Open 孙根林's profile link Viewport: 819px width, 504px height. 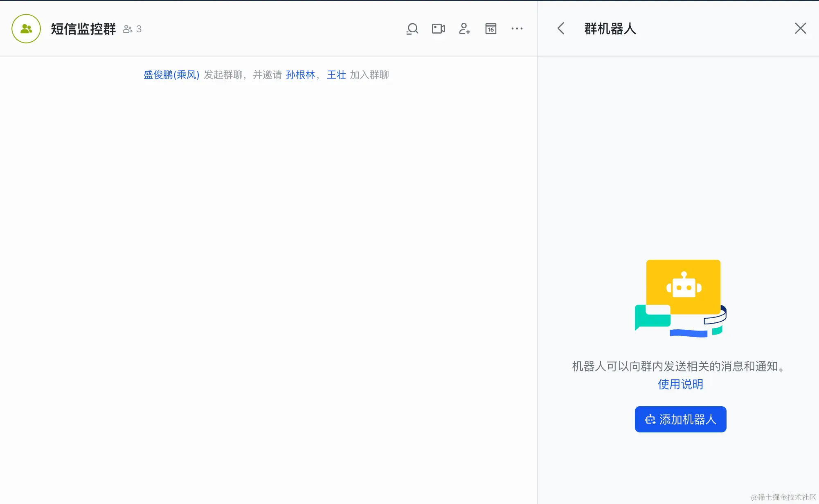[300, 75]
